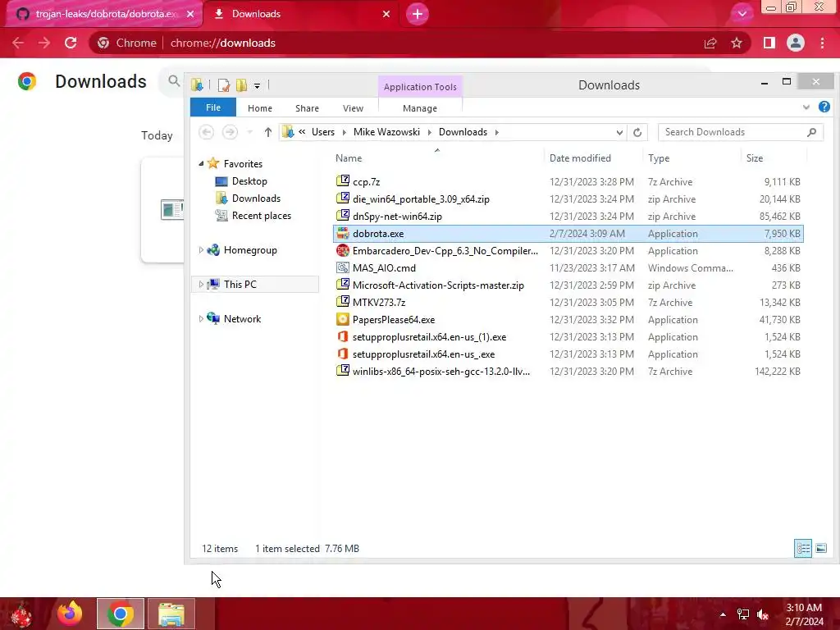The image size is (840, 630).
Task: Open address bar previous locations dropdown
Action: (x=619, y=132)
